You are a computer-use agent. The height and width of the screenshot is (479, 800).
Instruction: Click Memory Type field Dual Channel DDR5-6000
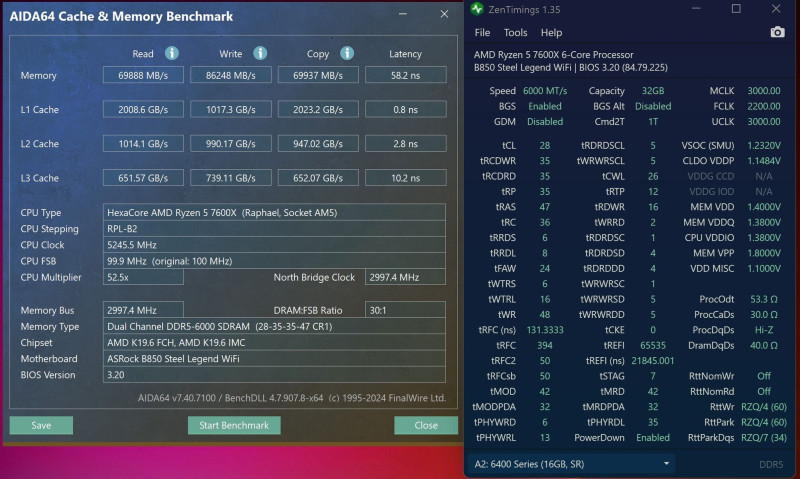coord(274,326)
